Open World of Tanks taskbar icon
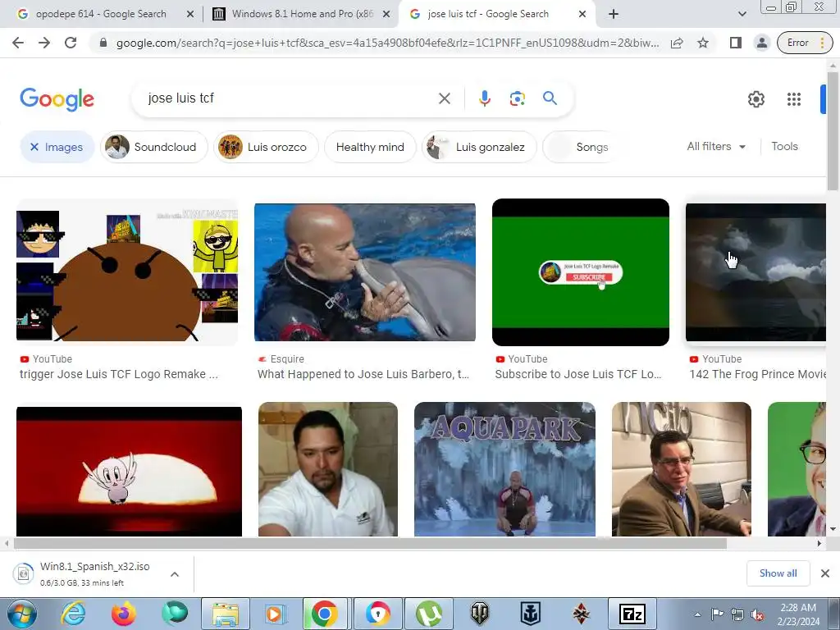Image resolution: width=840 pixels, height=630 pixels. coord(479,614)
